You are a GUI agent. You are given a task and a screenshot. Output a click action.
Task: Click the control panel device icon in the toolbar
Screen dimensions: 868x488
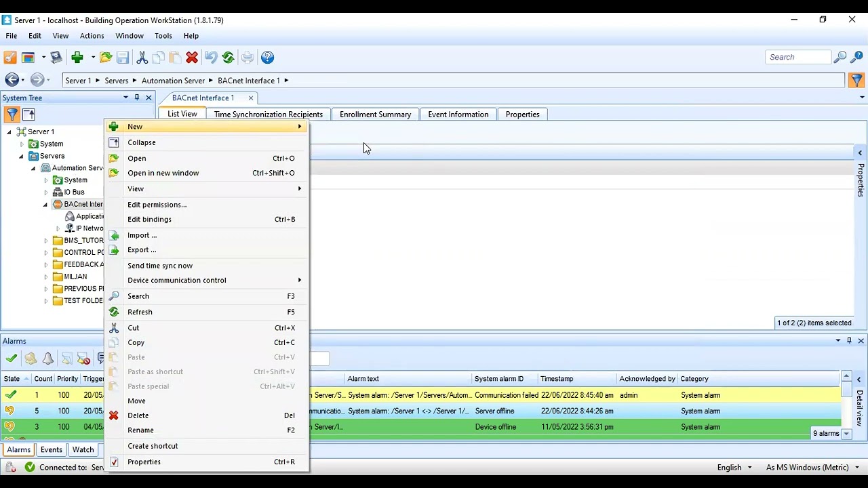pyautogui.click(x=56, y=58)
